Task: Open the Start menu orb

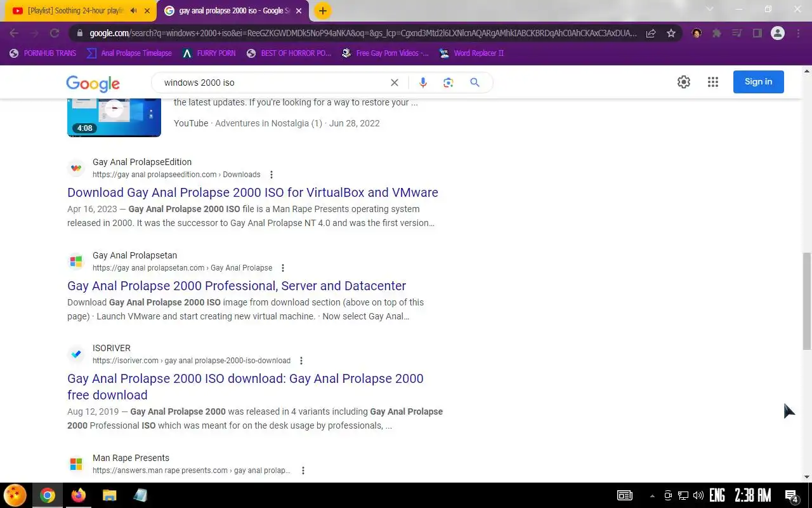Action: [15, 495]
